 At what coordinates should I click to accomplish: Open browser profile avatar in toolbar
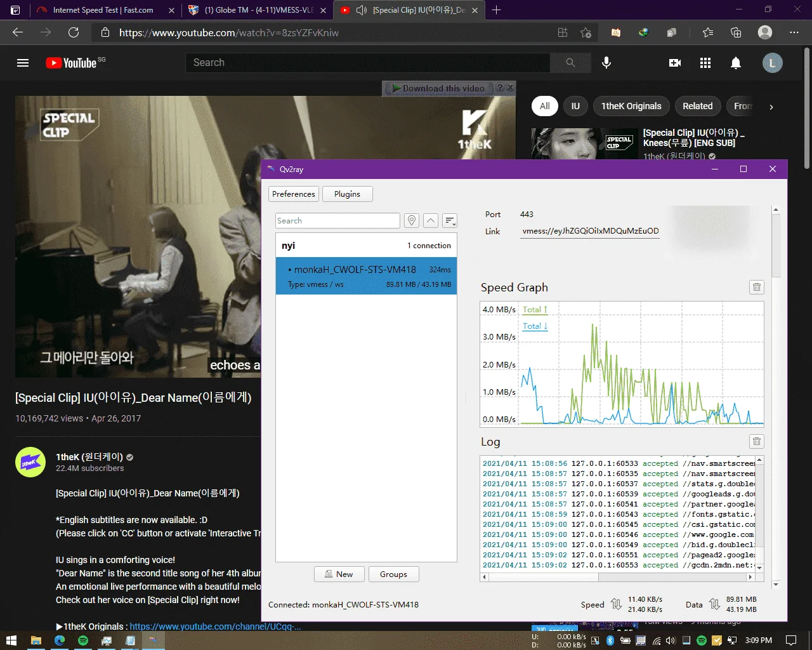click(x=765, y=32)
